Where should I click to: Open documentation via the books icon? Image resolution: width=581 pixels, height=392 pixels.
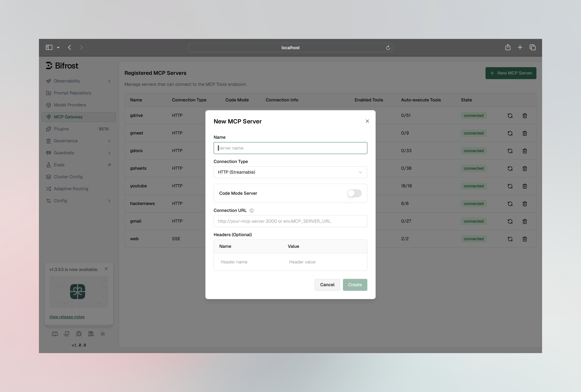click(91, 334)
